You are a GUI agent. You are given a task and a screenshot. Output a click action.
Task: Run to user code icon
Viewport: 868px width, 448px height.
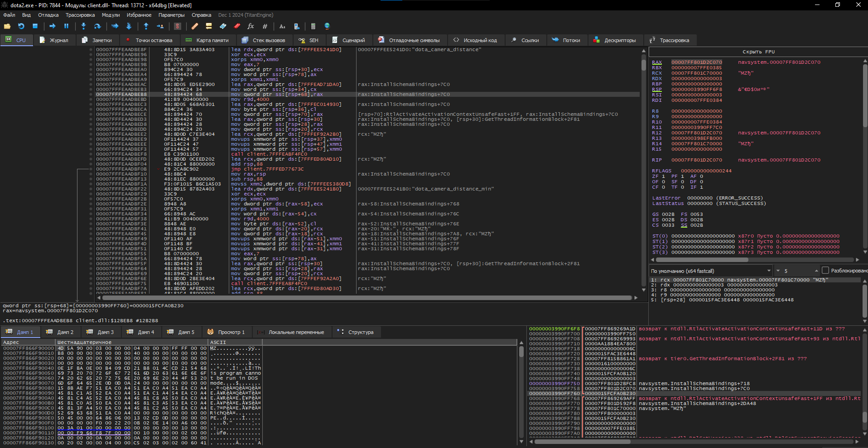click(160, 26)
